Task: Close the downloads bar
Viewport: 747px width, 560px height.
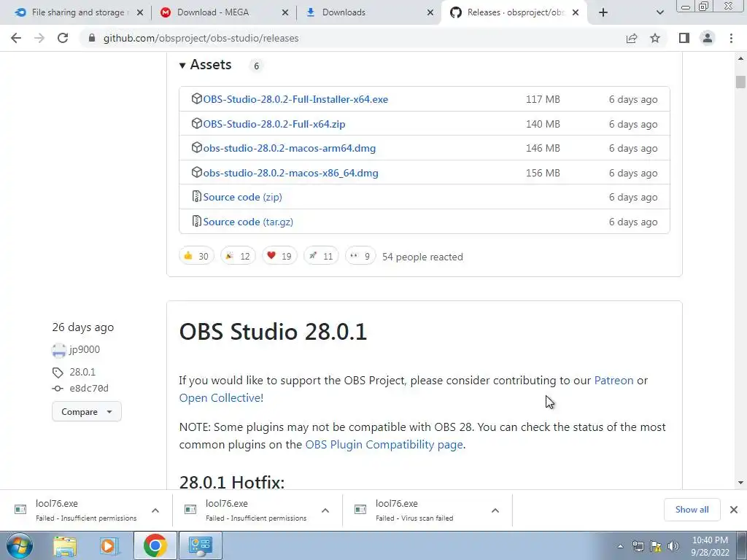Action: pos(734,510)
